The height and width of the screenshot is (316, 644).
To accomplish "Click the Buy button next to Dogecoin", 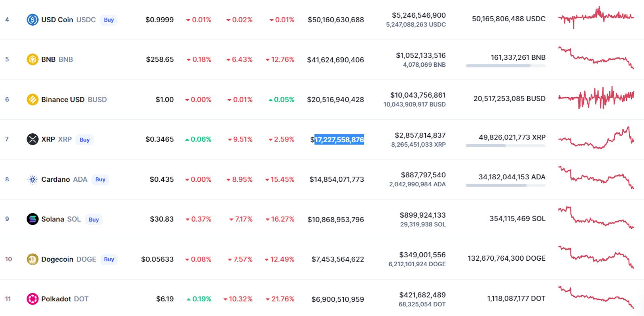I will pyautogui.click(x=109, y=260).
